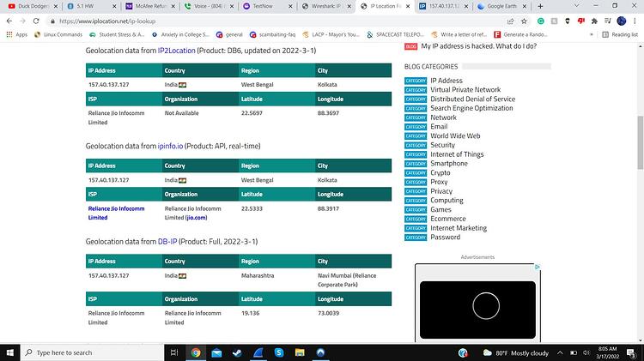
Task: Bookmark this page with the star icon
Action: [524, 21]
